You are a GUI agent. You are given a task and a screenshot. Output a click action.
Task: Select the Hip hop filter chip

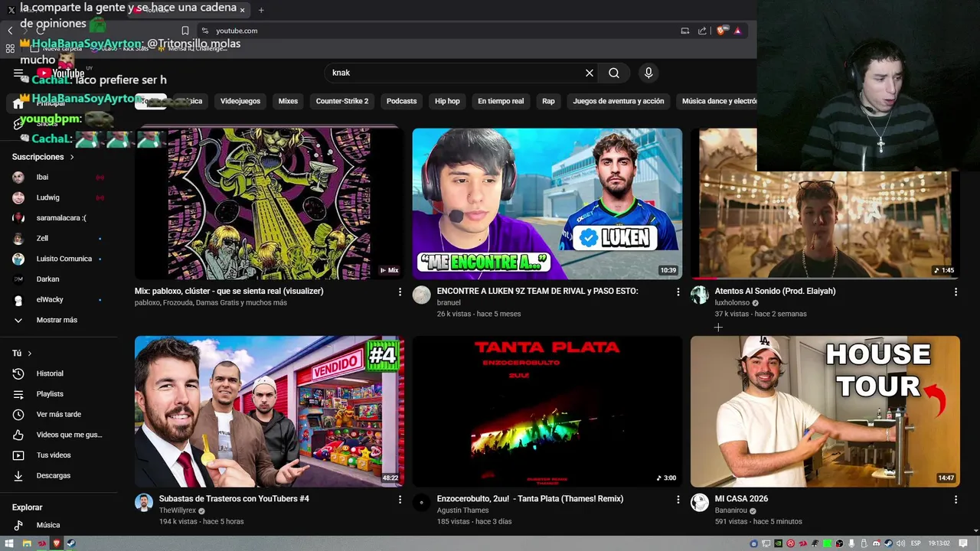pos(447,101)
